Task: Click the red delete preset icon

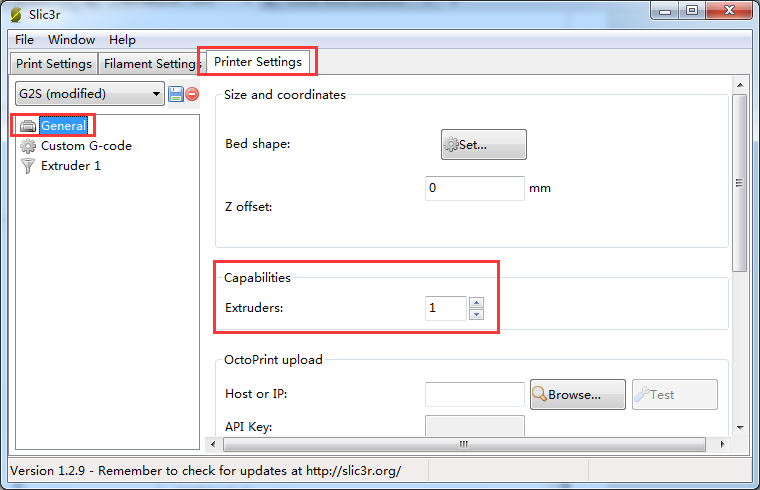Action: [192, 94]
